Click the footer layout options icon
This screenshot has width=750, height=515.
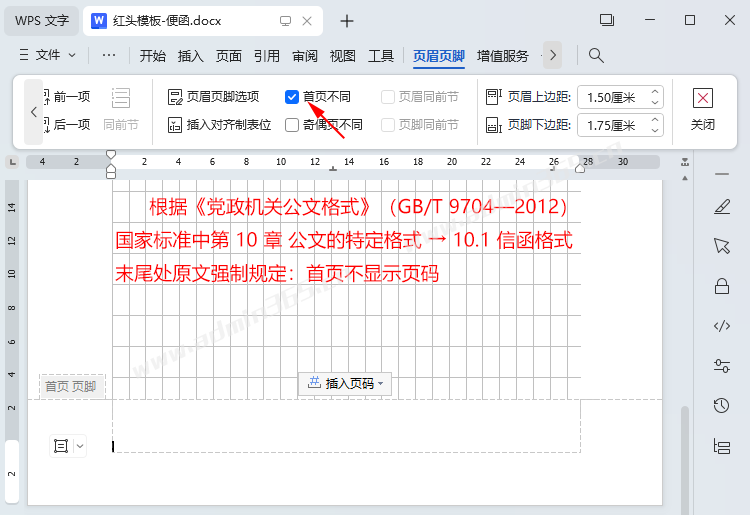tap(61, 446)
